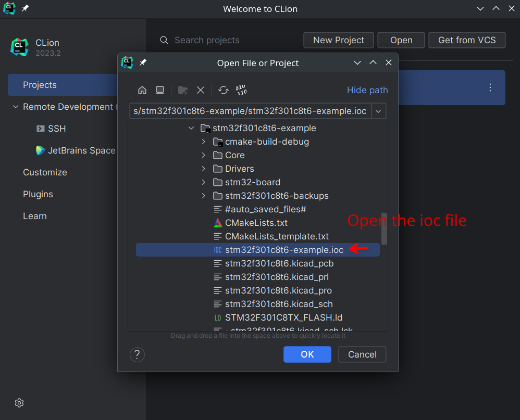Create a new folder via toolbar icon
This screenshot has height=420, width=520.
click(x=183, y=90)
